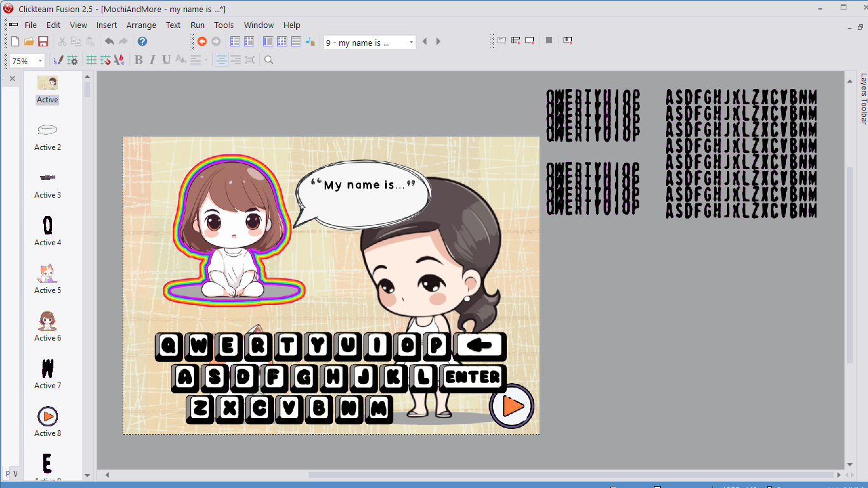868x488 pixels.
Task: Toggle Snap to Grid magnet icon
Action: pos(105,60)
